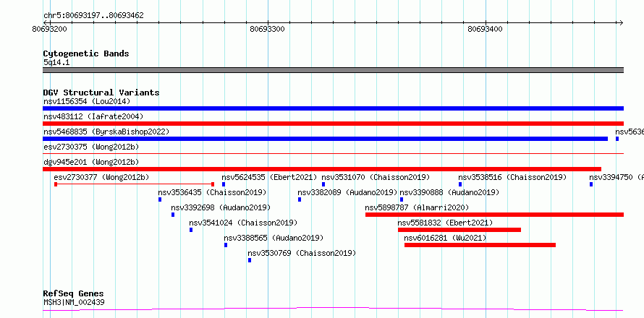Open nsv3531070 (Chaisson2019) label

pos(376,177)
